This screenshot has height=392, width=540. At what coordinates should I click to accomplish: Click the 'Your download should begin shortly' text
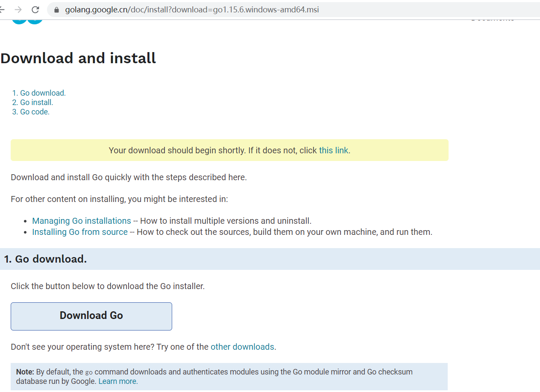(x=177, y=150)
